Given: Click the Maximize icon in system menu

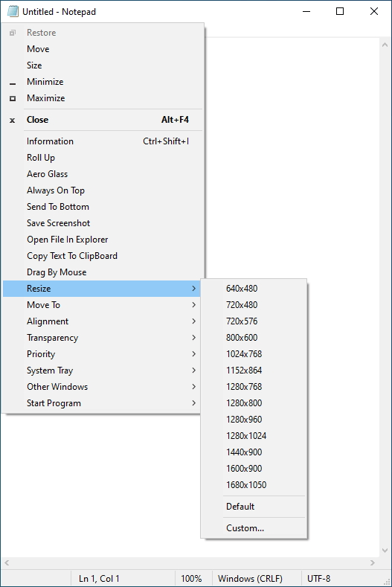Looking at the screenshot, I should click(x=13, y=98).
